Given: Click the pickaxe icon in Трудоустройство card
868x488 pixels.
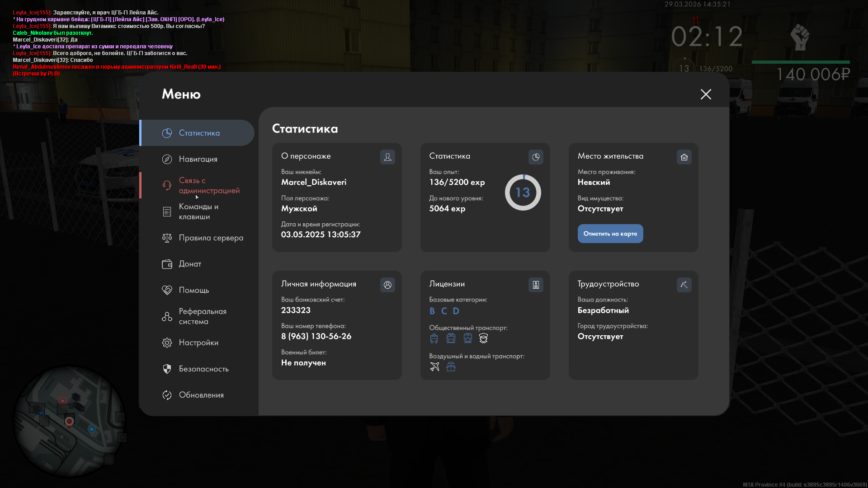Looking at the screenshot, I should coord(684,285).
